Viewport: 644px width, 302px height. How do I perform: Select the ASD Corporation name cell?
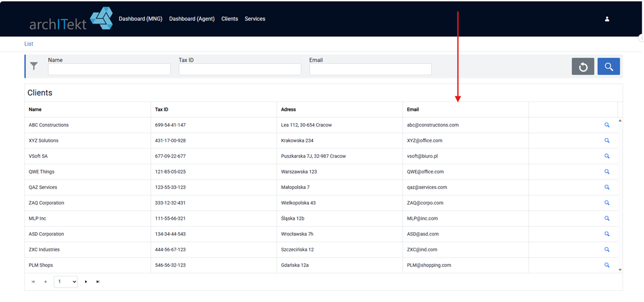(x=87, y=234)
